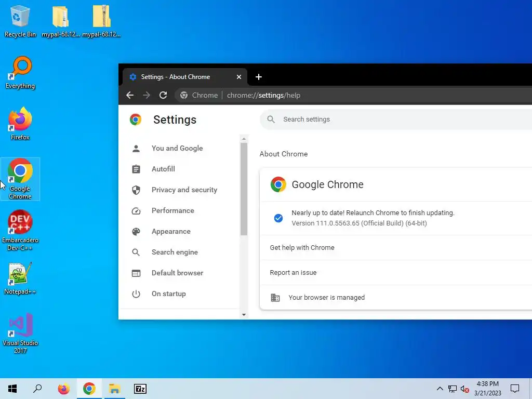Click the About Chrome heading
The width and height of the screenshot is (532, 399).
284,154
